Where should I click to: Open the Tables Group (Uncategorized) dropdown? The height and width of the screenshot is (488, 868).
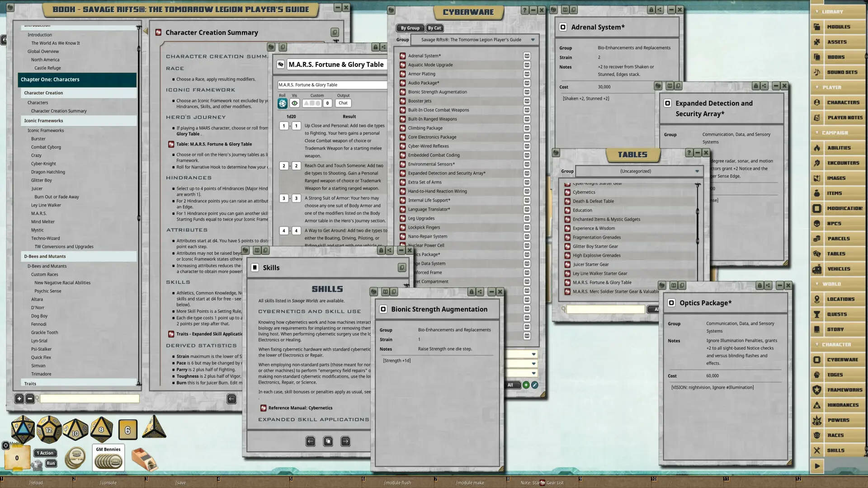[697, 171]
